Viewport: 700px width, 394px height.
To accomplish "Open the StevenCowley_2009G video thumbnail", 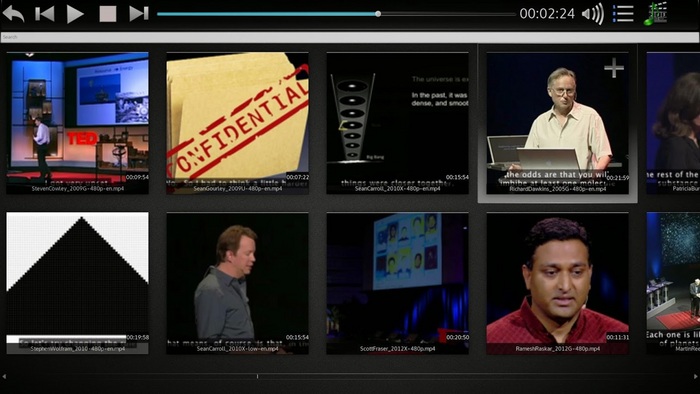I will point(78,123).
